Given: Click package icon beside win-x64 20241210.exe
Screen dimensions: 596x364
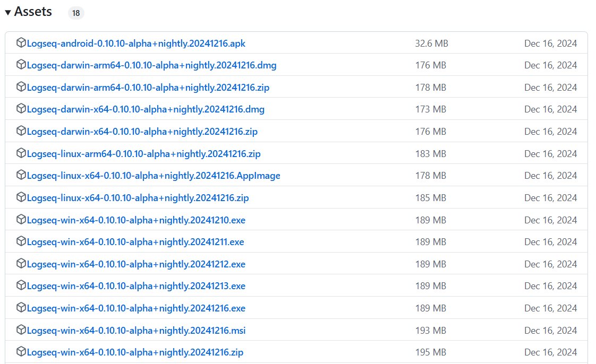Looking at the screenshot, I should pos(21,220).
